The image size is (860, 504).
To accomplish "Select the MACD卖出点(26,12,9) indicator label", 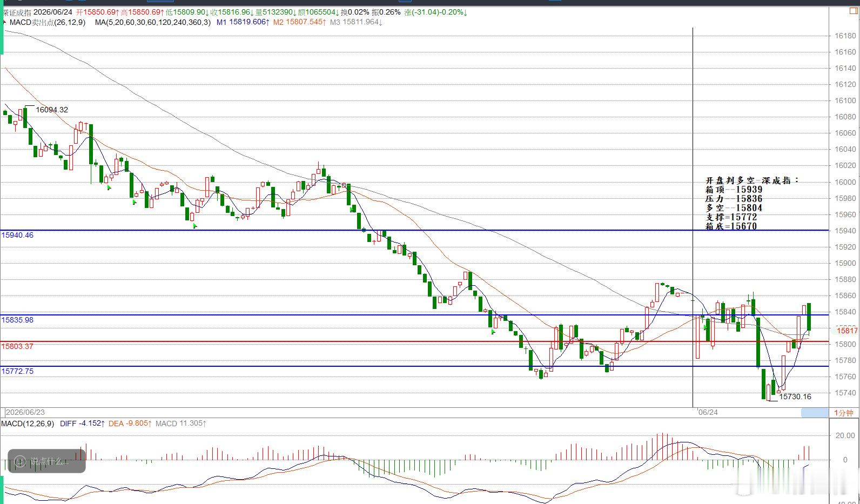I will (48, 22).
